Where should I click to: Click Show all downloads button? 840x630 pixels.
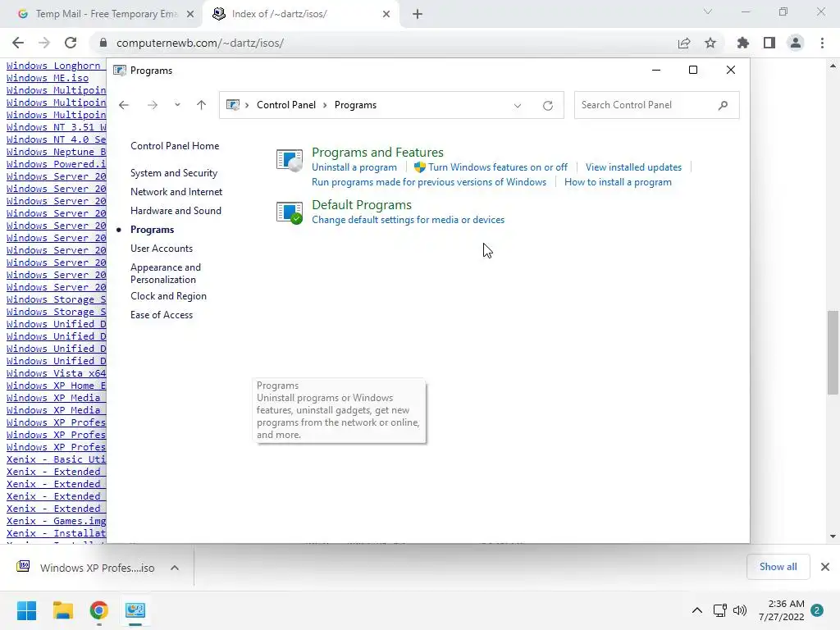pos(778,567)
